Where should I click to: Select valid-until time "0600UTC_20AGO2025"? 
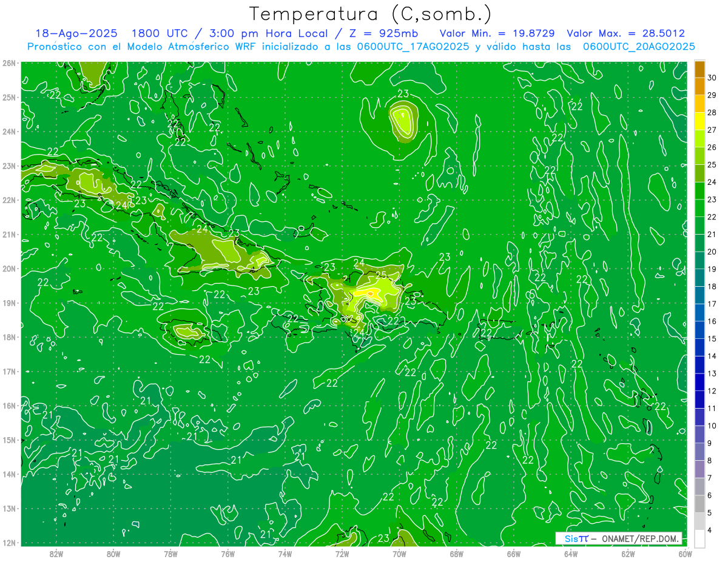639,47
